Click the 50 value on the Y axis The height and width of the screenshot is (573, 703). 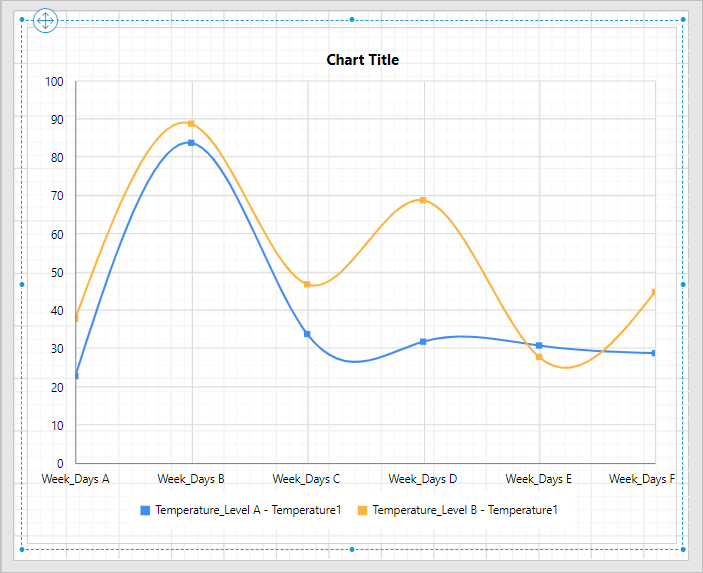tap(57, 273)
